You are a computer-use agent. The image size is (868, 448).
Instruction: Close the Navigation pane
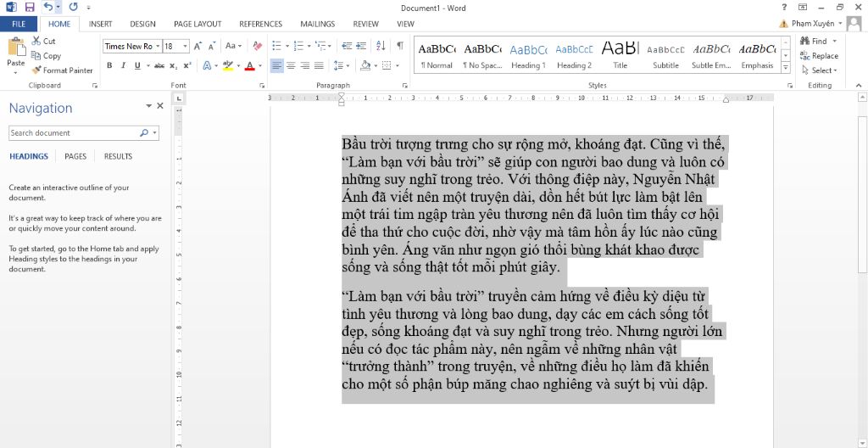click(x=160, y=105)
